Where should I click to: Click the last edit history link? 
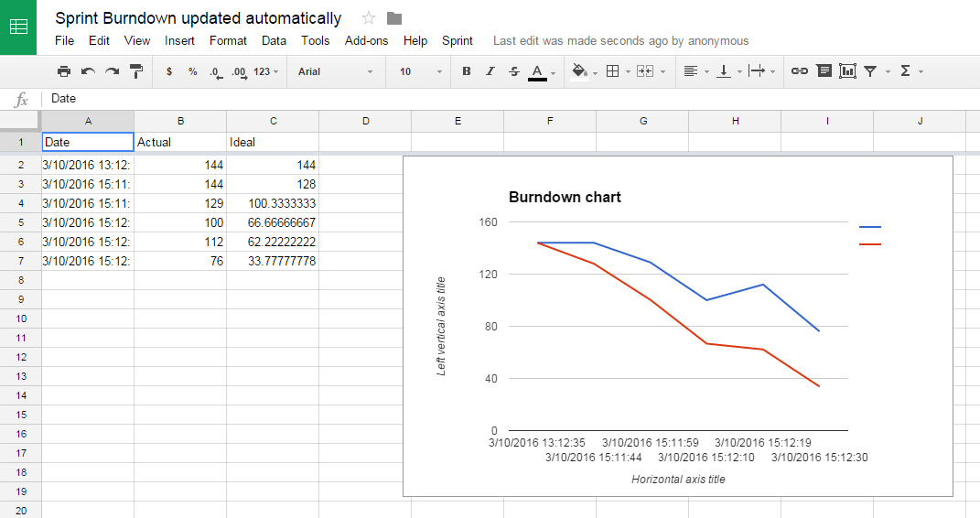coord(620,40)
